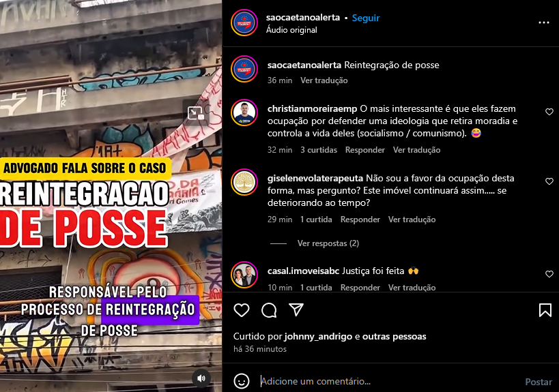Open saocaetanoalerta profile picture in header
The image size is (559, 392).
click(244, 22)
